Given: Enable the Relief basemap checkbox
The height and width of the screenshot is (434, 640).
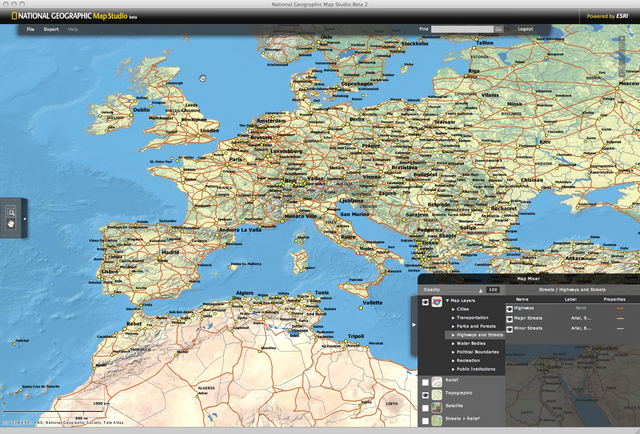Looking at the screenshot, I should coord(425,382).
